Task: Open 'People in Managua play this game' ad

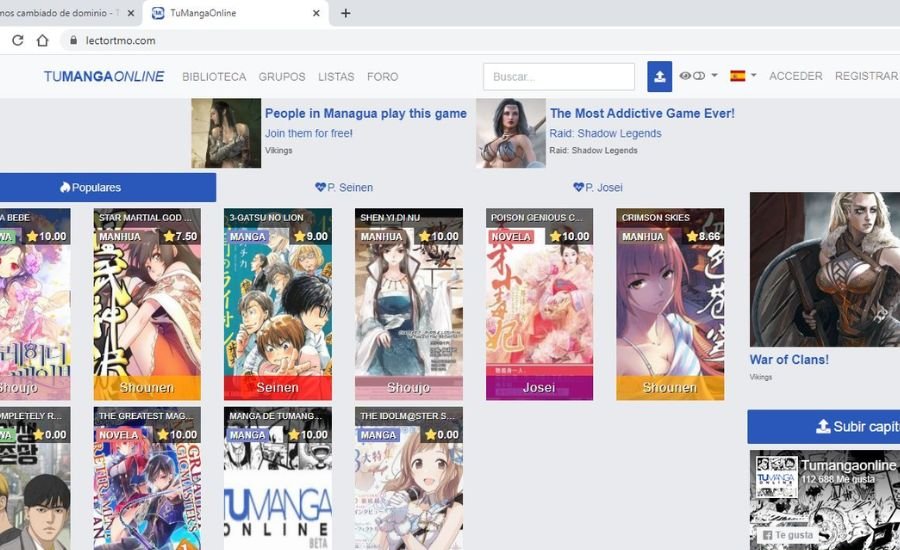Action: click(366, 113)
